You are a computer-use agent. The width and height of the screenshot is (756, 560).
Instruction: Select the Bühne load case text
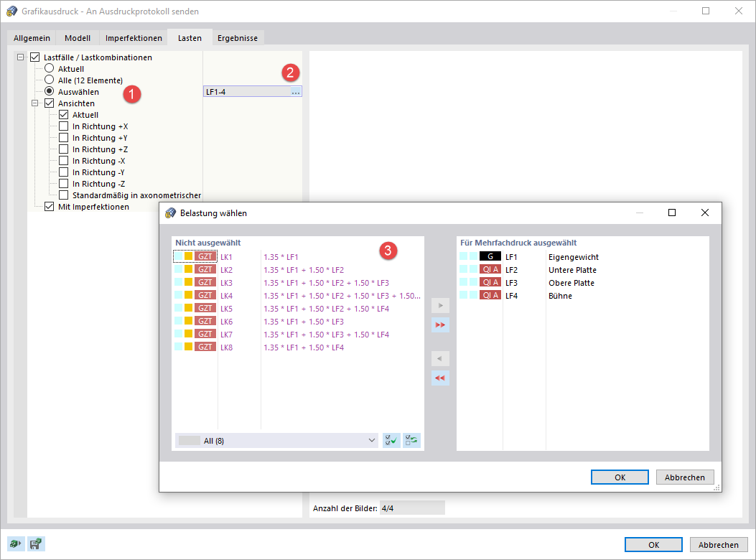[560, 296]
